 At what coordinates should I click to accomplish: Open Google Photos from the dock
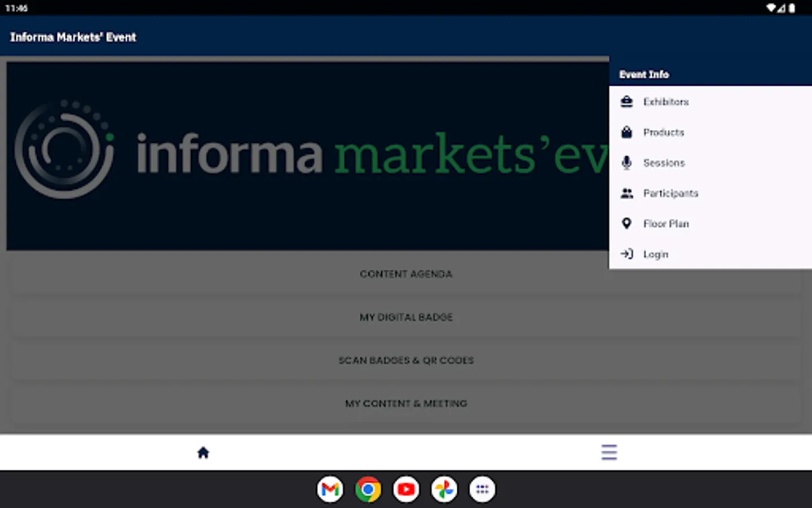tap(444, 489)
